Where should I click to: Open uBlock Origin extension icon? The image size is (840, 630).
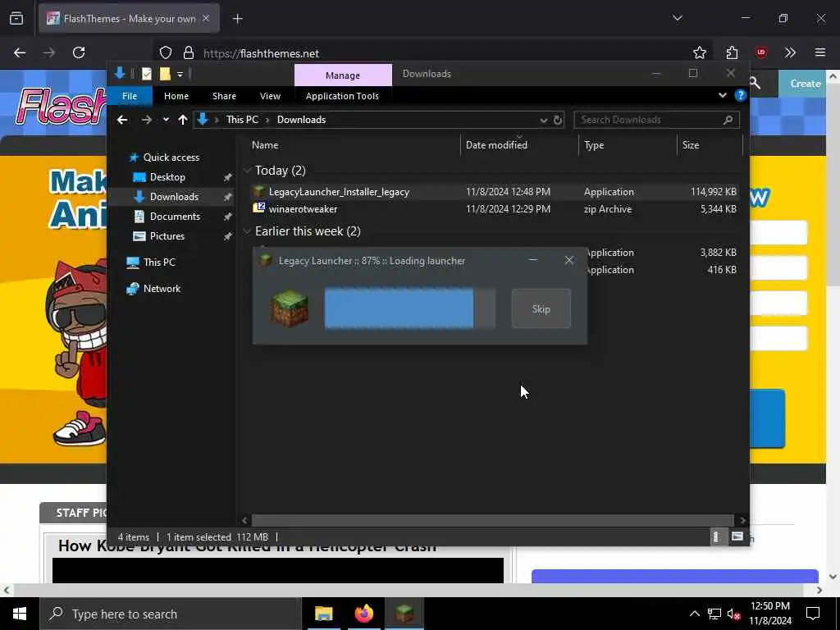click(x=760, y=52)
